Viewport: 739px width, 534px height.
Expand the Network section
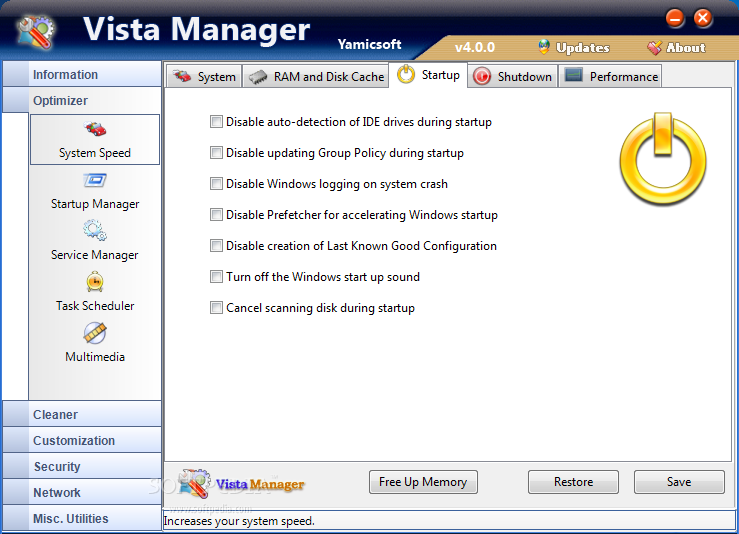(82, 492)
